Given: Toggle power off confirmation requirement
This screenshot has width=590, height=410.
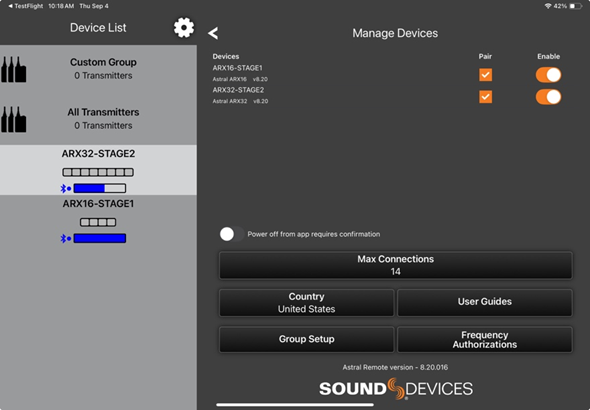Looking at the screenshot, I should [x=232, y=234].
